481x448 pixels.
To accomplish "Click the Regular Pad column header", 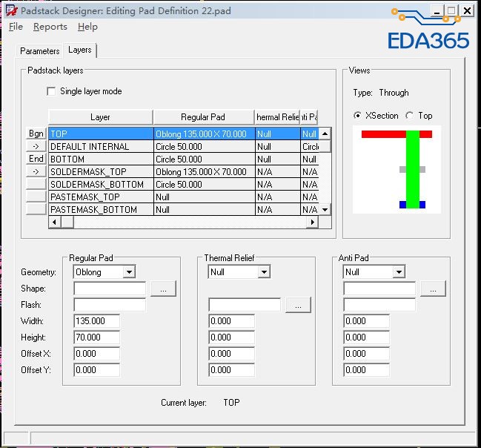I will coord(203,117).
